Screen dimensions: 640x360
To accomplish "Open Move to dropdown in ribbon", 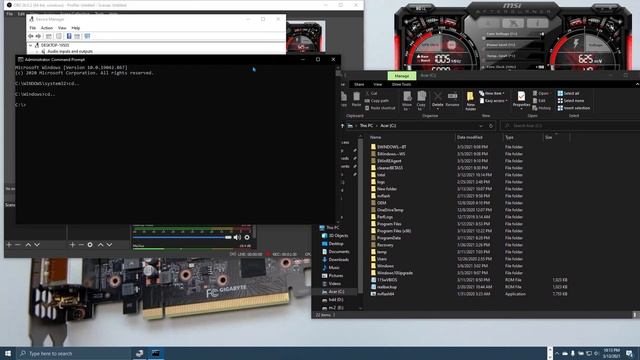I will [x=407, y=101].
